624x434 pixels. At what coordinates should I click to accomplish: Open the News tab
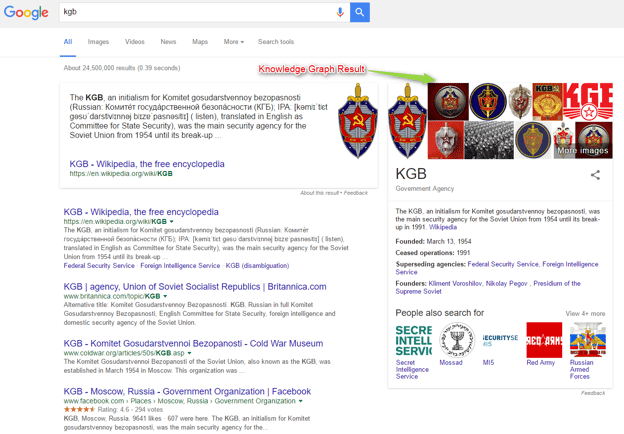(x=168, y=42)
